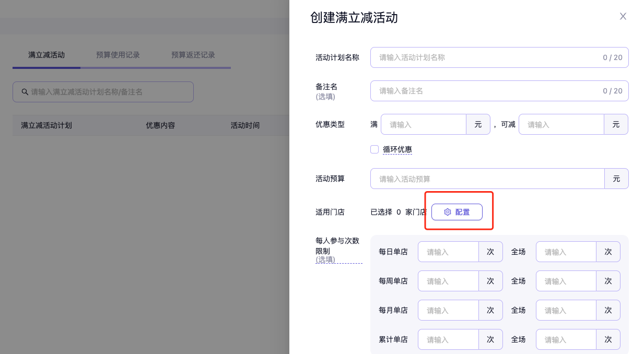Close the 创建满立减活动 drawer with X
This screenshot has width=644, height=354.
click(x=623, y=16)
